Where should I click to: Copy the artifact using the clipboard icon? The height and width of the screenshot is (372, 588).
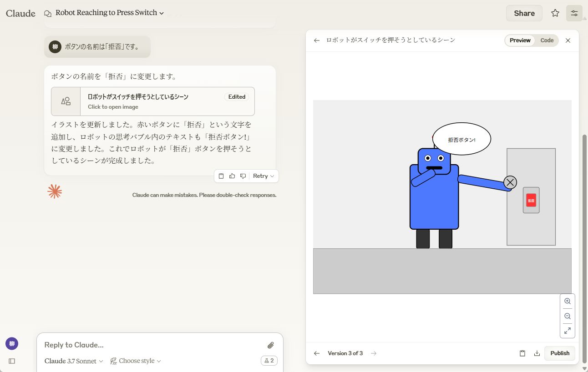(522, 353)
